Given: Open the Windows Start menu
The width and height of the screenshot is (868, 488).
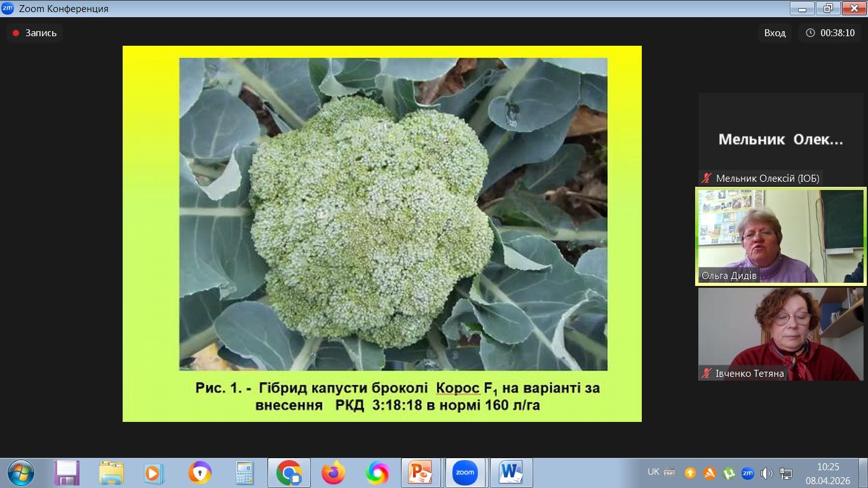Looking at the screenshot, I should [21, 473].
